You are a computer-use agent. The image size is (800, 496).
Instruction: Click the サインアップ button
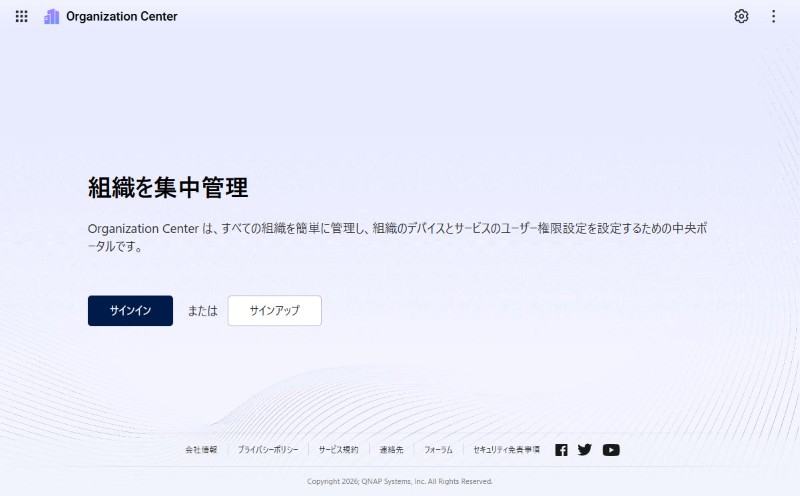click(x=274, y=311)
